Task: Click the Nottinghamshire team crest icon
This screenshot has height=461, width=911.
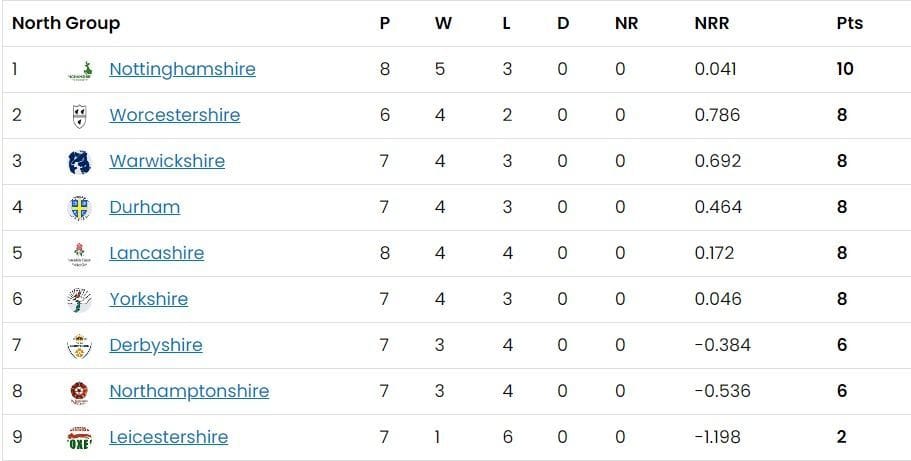Action: coord(79,70)
